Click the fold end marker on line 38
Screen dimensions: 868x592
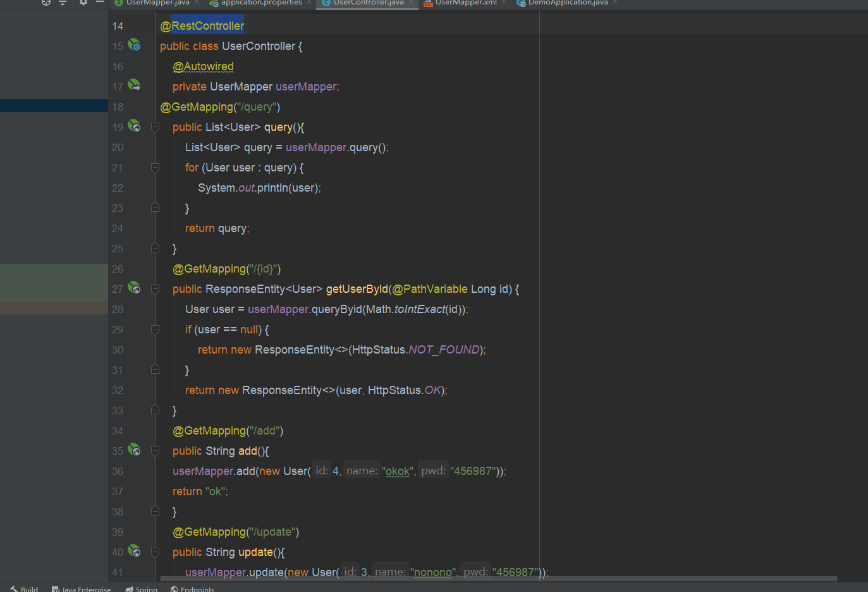click(155, 511)
